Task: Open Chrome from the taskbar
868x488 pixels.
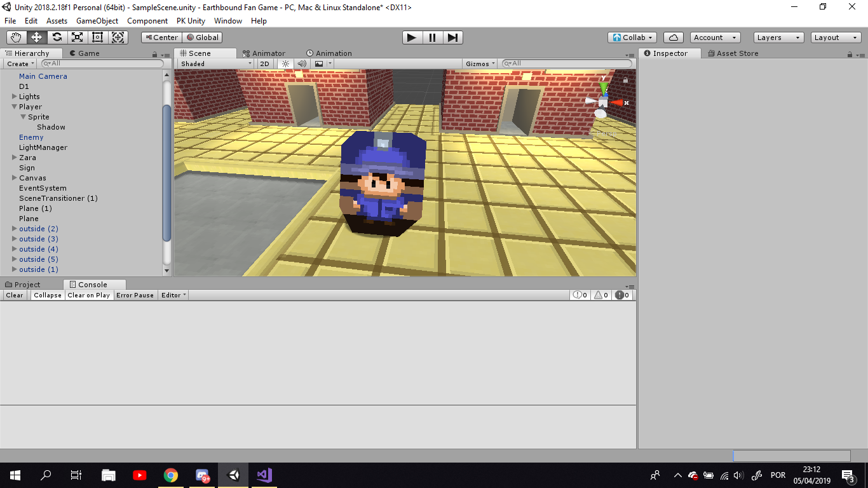Action: click(170, 475)
